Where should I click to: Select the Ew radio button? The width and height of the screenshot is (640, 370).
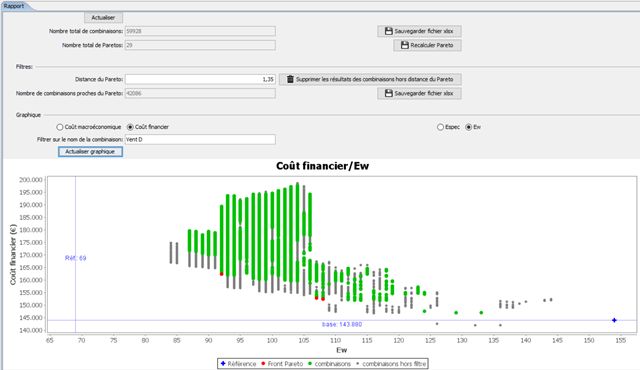469,127
